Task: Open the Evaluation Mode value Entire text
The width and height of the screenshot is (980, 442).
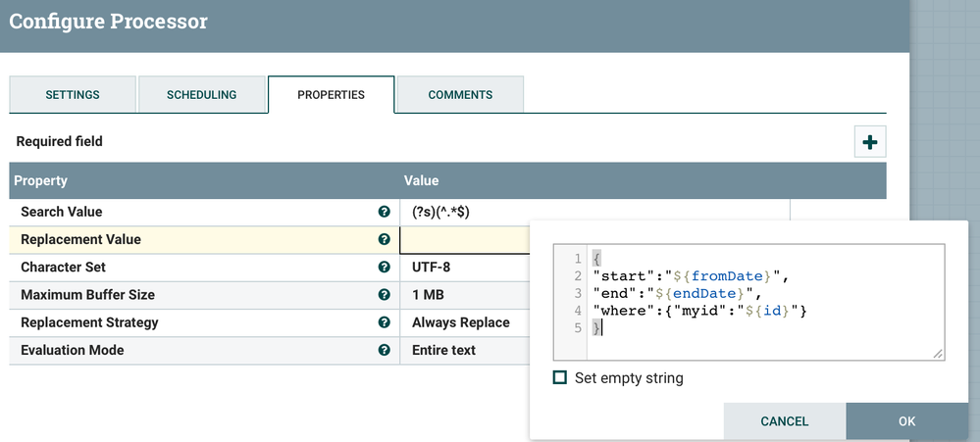Action: pos(444,350)
